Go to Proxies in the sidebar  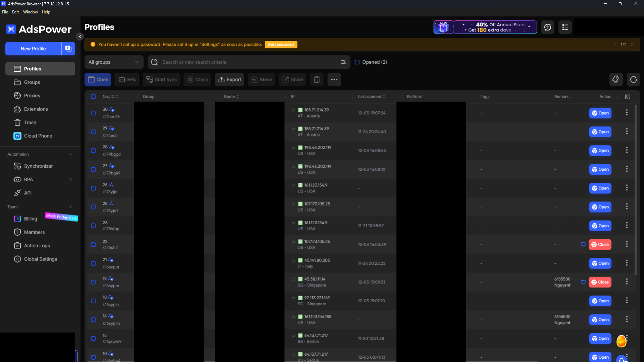point(32,96)
